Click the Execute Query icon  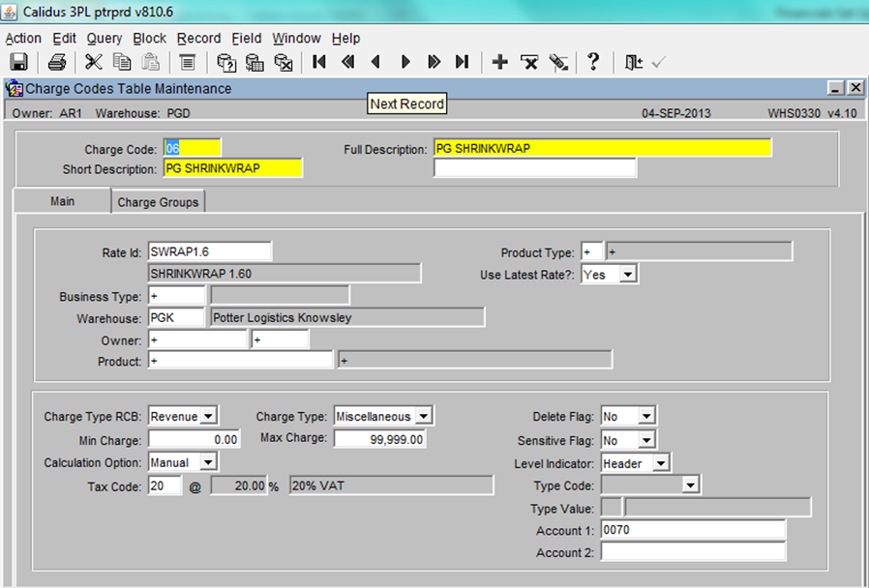click(x=255, y=62)
